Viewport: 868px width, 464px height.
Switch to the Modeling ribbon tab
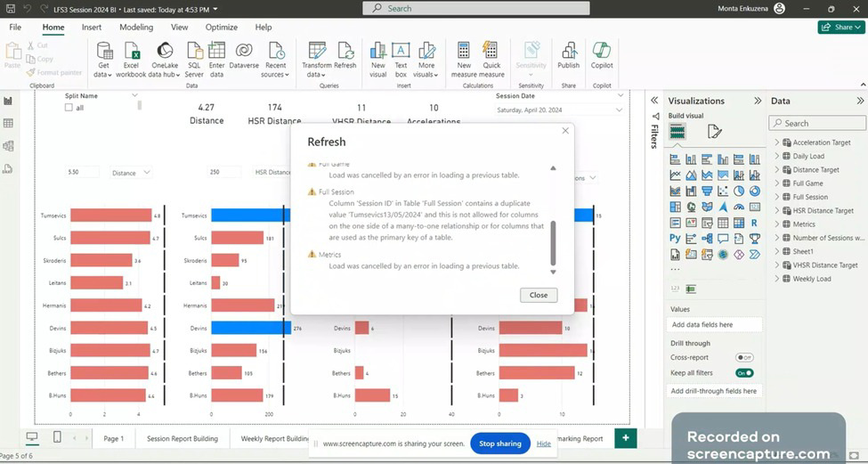coord(136,27)
